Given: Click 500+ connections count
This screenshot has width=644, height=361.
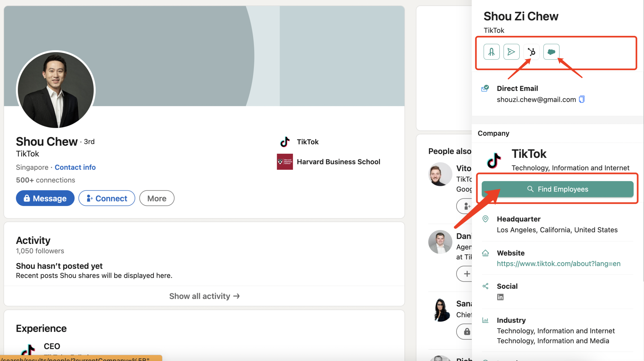Looking at the screenshot, I should pyautogui.click(x=45, y=180).
